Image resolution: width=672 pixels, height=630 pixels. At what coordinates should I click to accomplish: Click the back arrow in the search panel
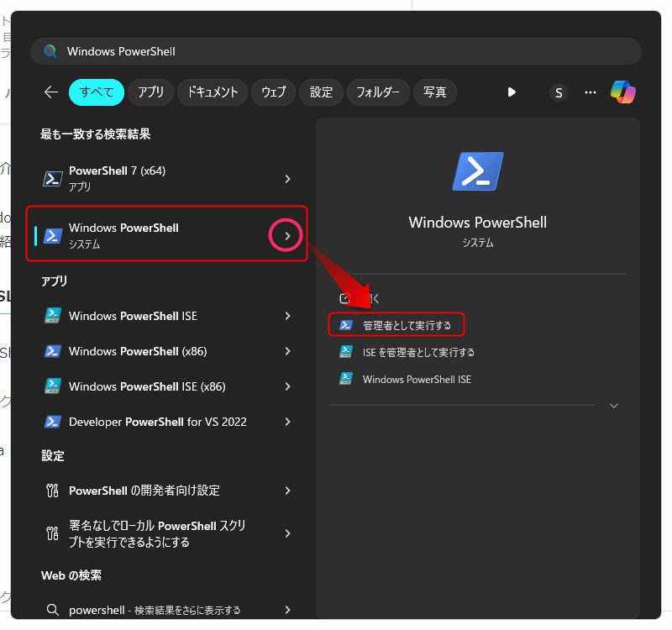pyautogui.click(x=51, y=92)
